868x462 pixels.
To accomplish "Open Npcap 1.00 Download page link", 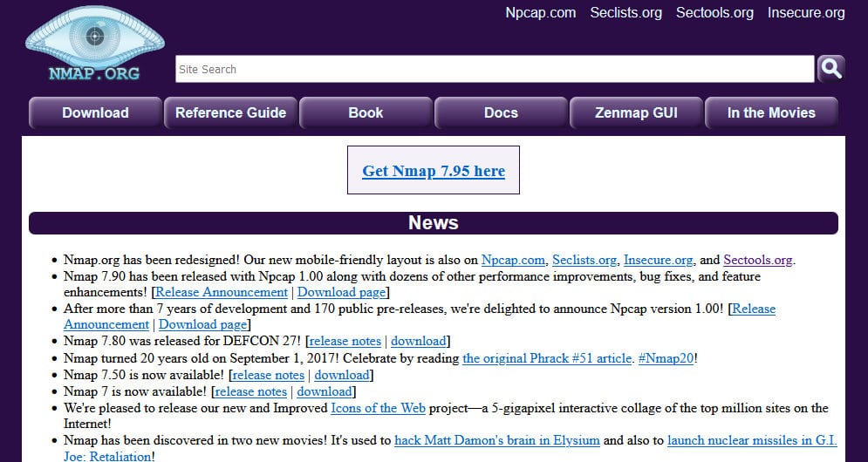I will 202,325.
